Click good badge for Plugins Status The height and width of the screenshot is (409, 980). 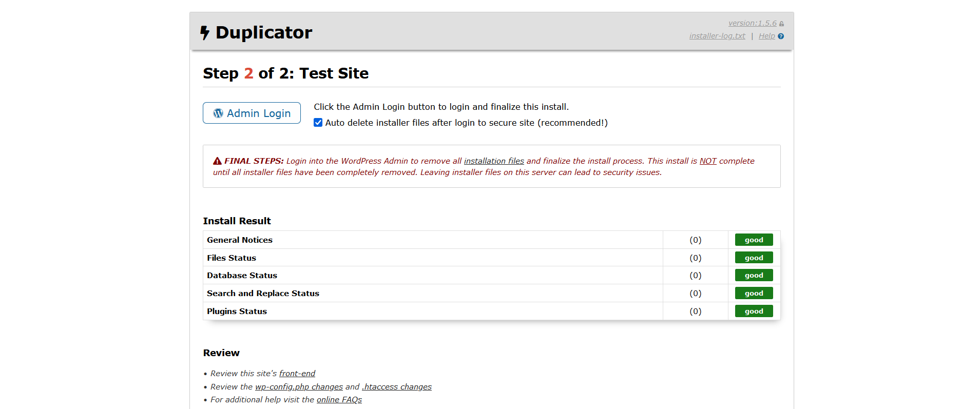point(754,311)
